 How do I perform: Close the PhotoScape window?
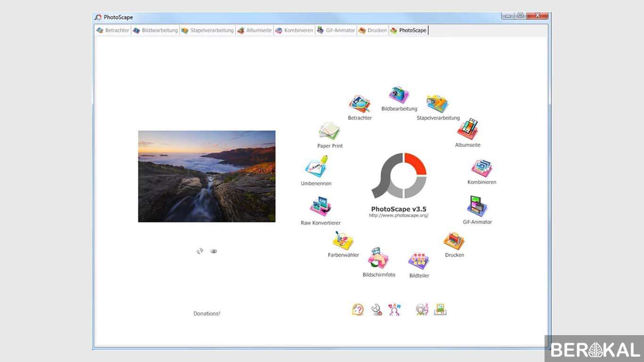point(537,16)
